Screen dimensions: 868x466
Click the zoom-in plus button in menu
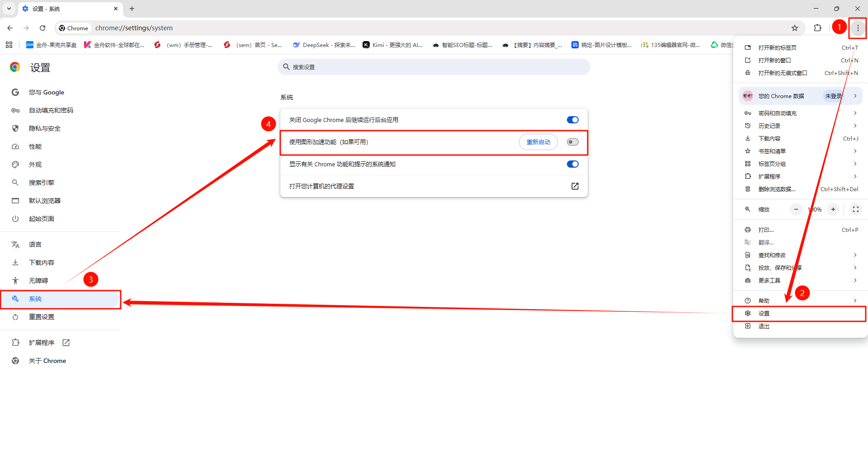click(833, 209)
